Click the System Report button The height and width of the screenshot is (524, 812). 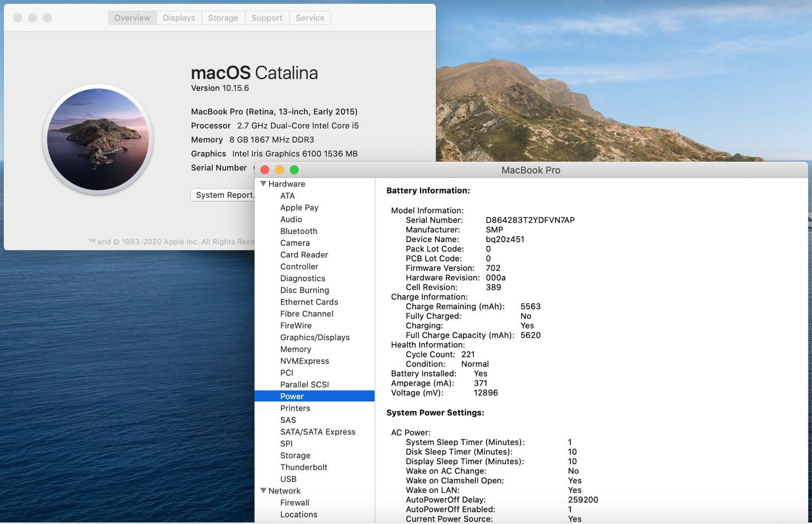point(223,195)
